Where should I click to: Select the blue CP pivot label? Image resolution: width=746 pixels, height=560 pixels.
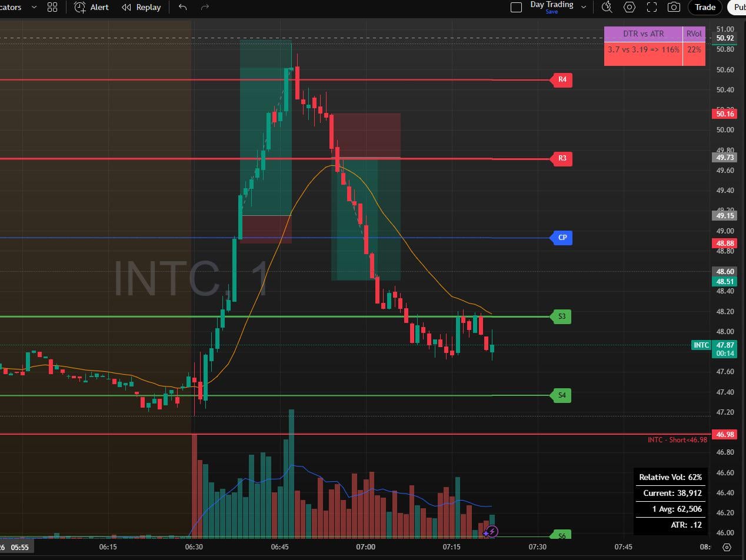pos(562,238)
